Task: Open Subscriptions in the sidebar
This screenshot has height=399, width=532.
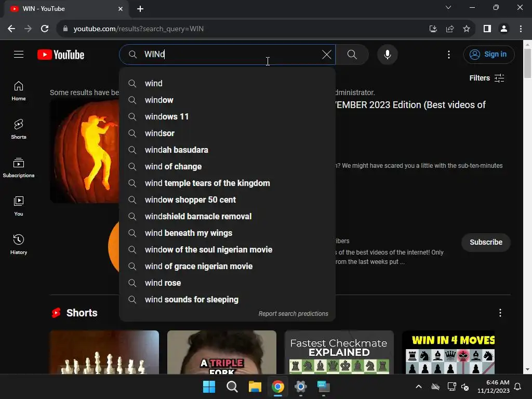Action: [19, 168]
